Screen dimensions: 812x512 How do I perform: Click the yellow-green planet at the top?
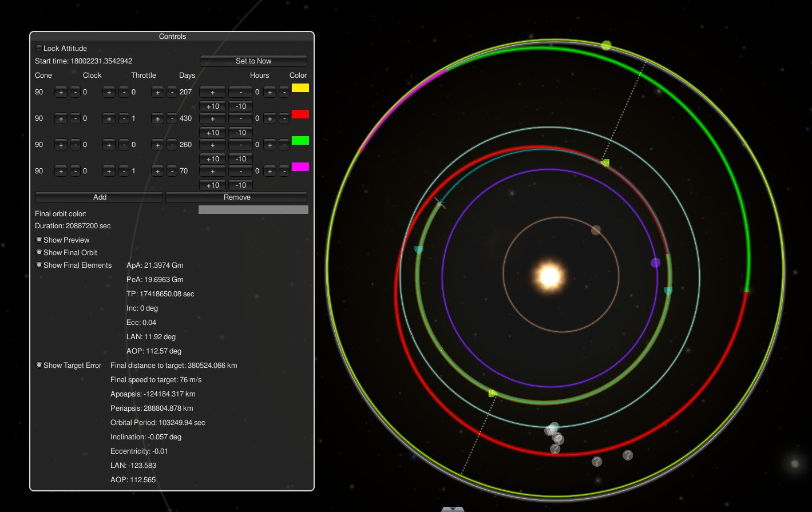[607, 45]
